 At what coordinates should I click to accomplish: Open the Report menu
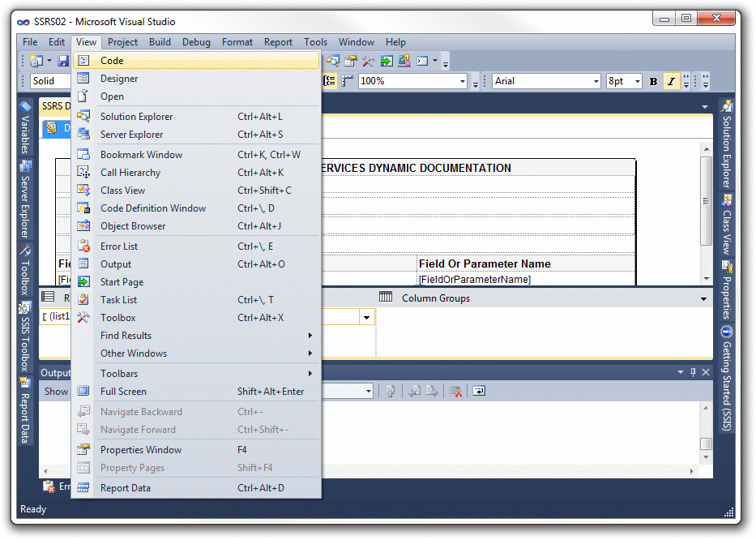(278, 41)
